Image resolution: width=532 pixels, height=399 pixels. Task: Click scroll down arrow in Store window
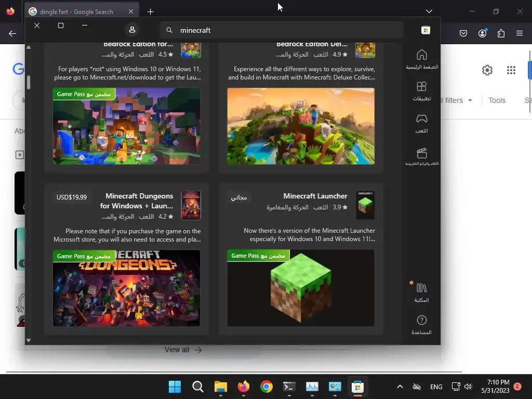pos(29,340)
